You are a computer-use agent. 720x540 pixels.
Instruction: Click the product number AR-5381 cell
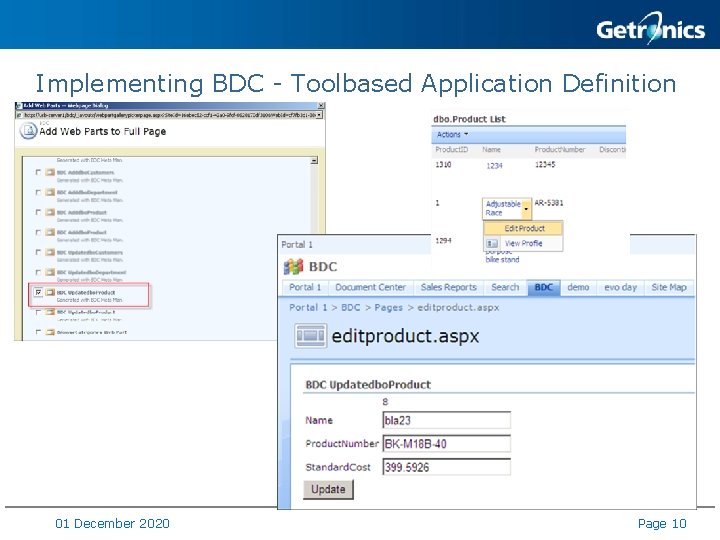click(x=549, y=202)
